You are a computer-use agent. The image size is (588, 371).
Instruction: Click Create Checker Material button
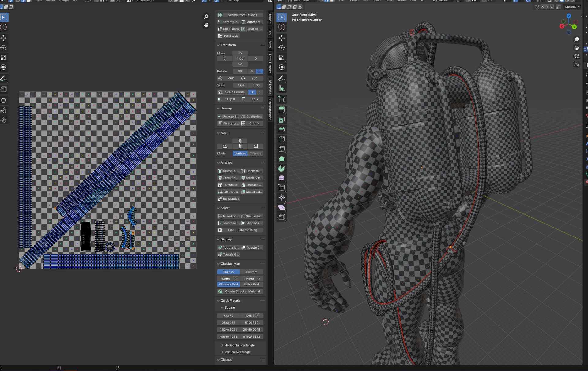[240, 291]
